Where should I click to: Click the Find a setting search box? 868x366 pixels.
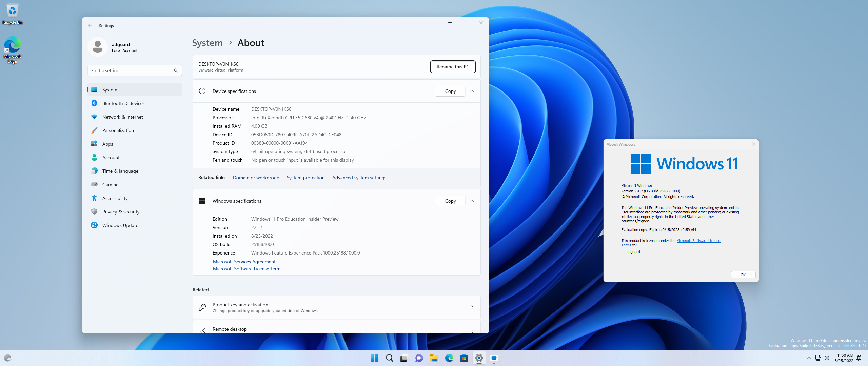(135, 70)
